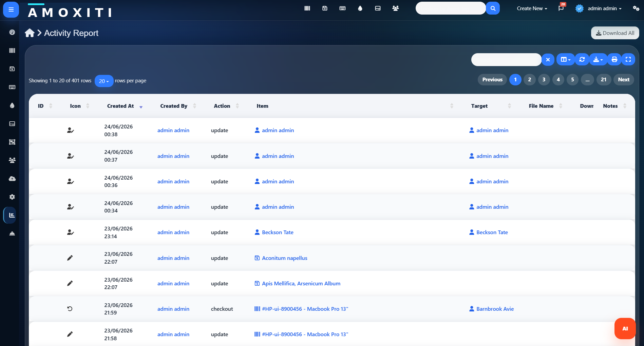Open Requestable bell icon in left sidebar
The height and width of the screenshot is (346, 644).
12,233
